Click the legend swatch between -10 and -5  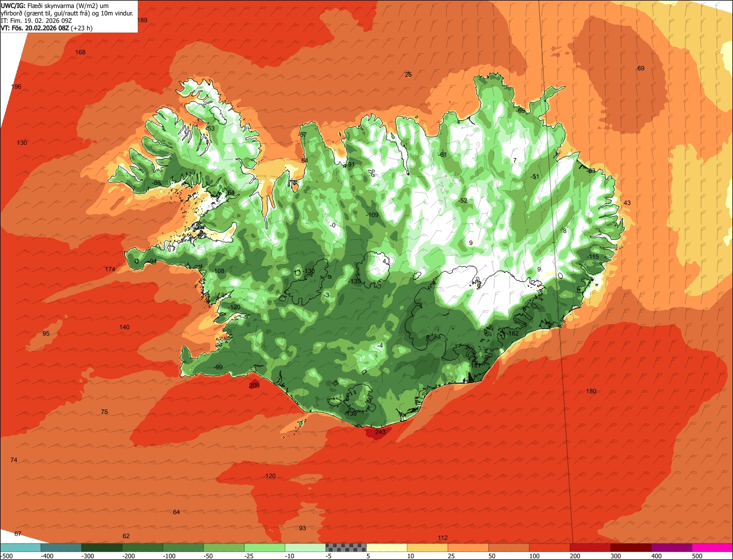click(x=305, y=547)
